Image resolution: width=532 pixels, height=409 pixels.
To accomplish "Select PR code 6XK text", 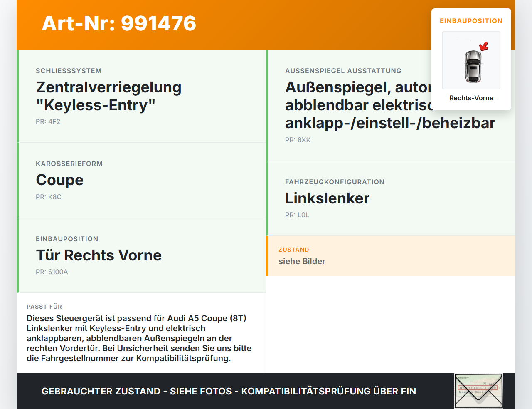I will click(x=298, y=140).
